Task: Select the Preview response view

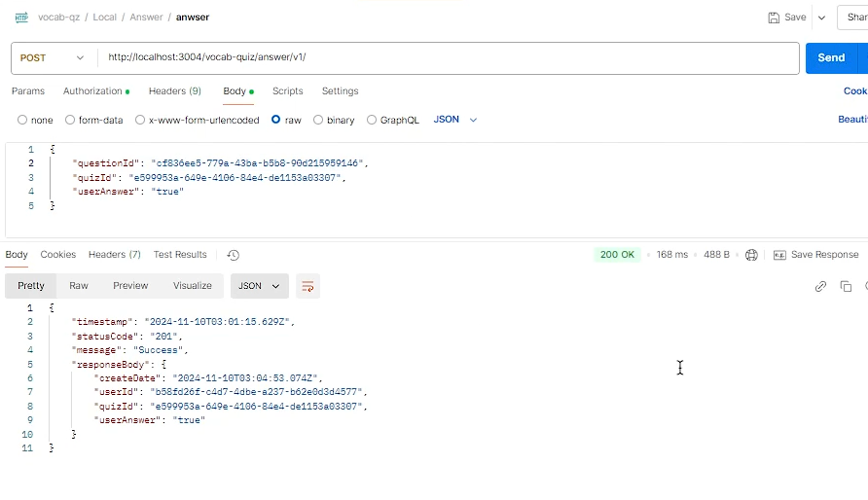Action: click(130, 286)
